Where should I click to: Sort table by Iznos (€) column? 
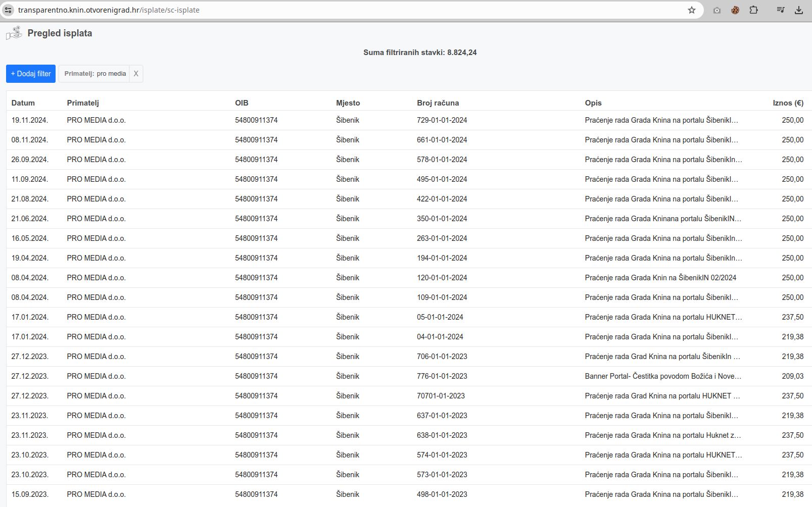(787, 103)
